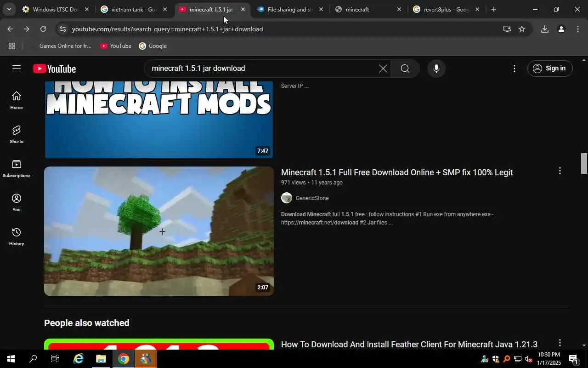Image resolution: width=588 pixels, height=368 pixels.
Task: Start voice search with the microphone icon
Action: pyautogui.click(x=436, y=69)
